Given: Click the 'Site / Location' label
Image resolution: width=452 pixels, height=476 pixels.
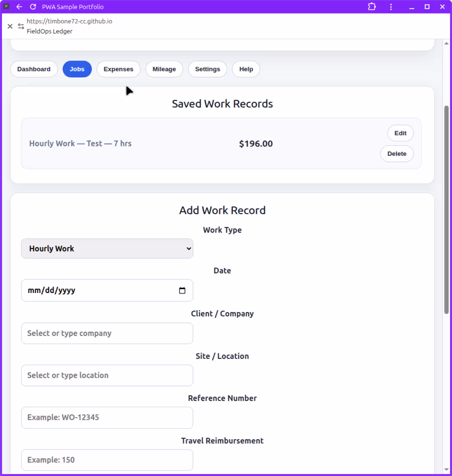Looking at the screenshot, I should pyautogui.click(x=222, y=356).
